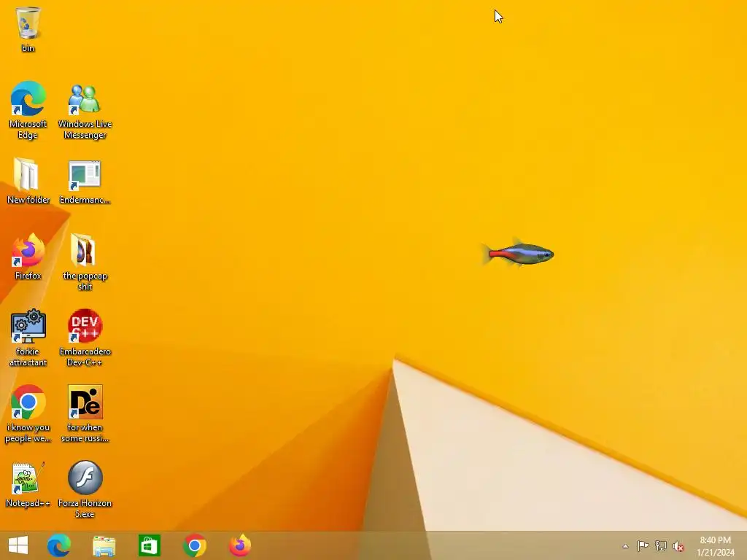747x560 pixels.
Task: Open the Windows Start button
Action: click(x=18, y=545)
